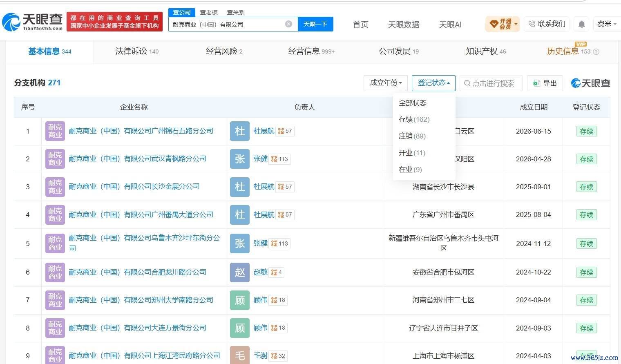Image resolution: width=621 pixels, height=364 pixels.
Task: Click the 存续 status tag in row 6
Action: point(586,272)
